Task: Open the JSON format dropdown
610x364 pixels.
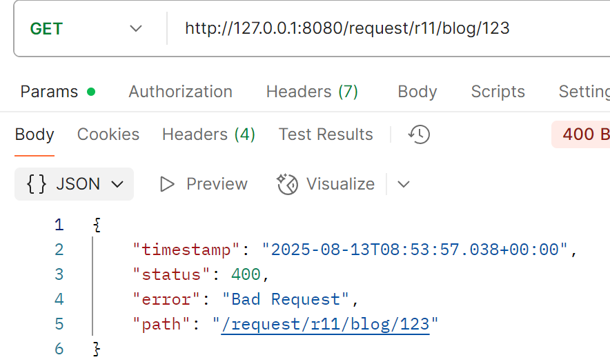Action: tap(75, 184)
